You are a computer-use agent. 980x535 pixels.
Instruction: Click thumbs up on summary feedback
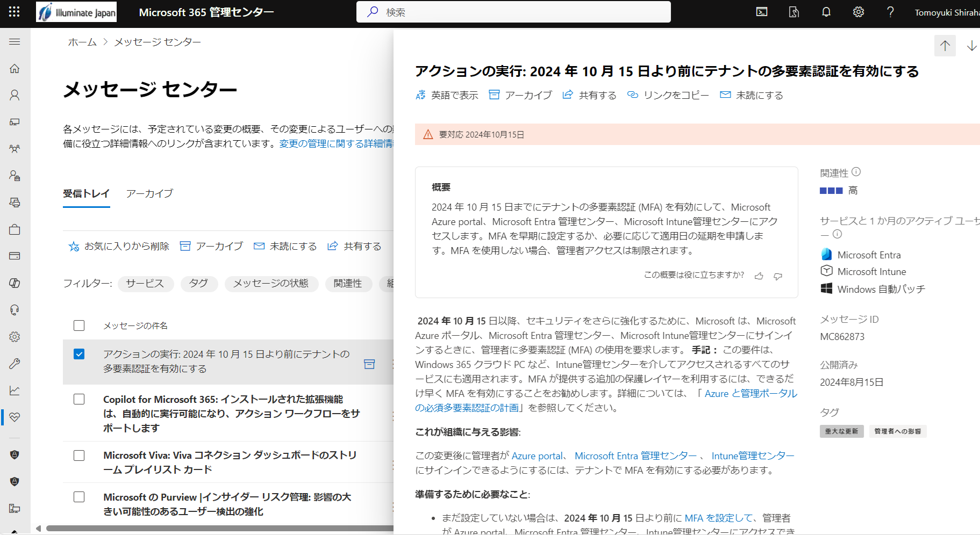[759, 276]
